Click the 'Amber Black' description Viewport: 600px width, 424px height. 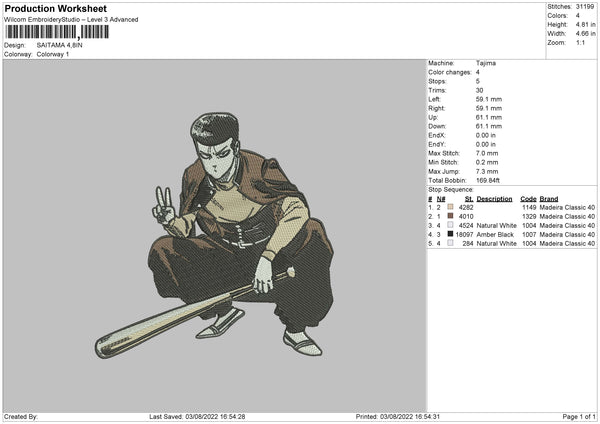tap(495, 234)
